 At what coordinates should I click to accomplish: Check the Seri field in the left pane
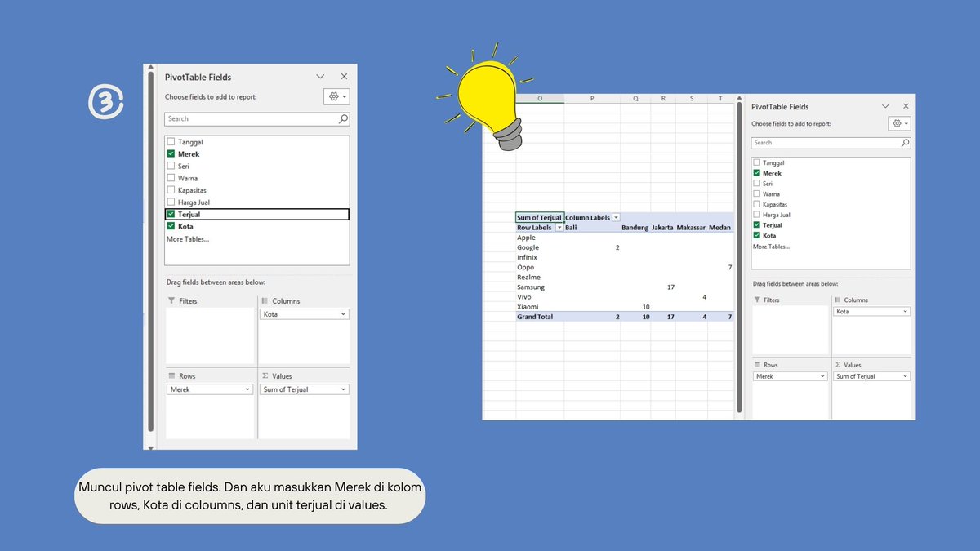point(171,166)
